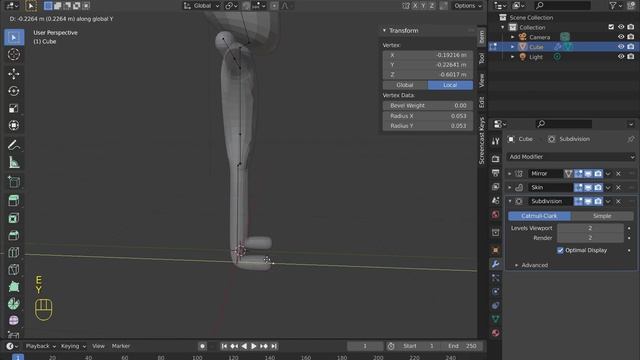Hide the Cube in viewport
Screen dimensions: 640x360
pos(621,47)
